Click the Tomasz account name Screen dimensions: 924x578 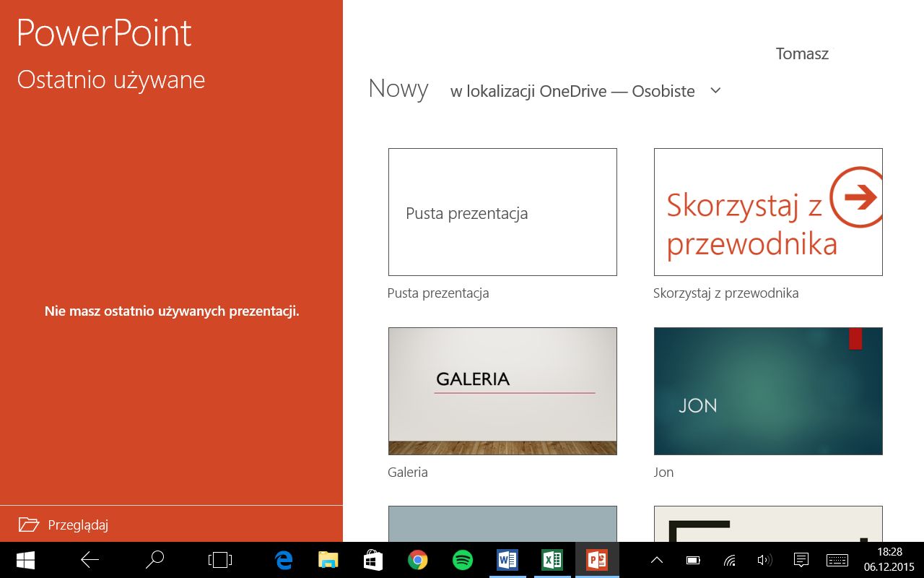point(802,53)
